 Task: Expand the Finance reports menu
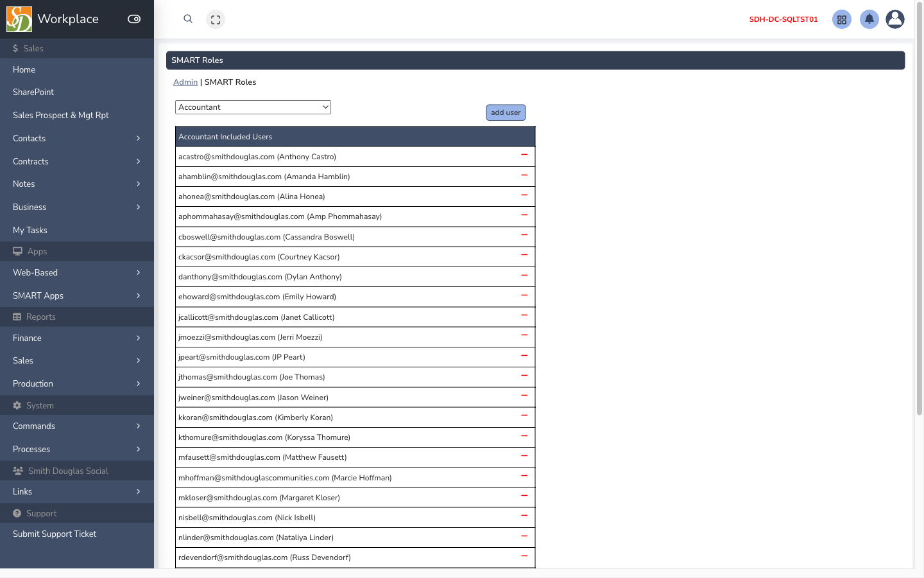click(77, 338)
